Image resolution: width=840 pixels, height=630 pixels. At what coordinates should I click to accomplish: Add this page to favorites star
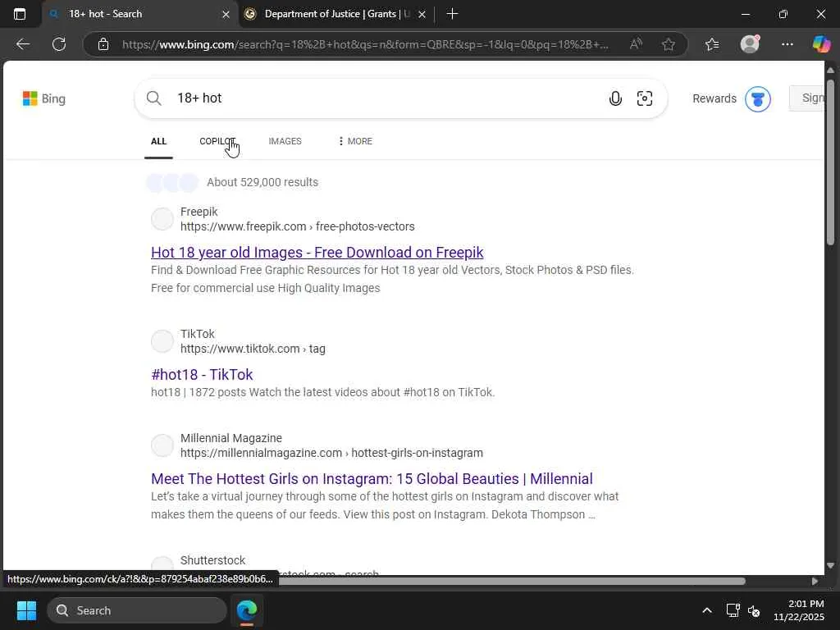pos(668,44)
